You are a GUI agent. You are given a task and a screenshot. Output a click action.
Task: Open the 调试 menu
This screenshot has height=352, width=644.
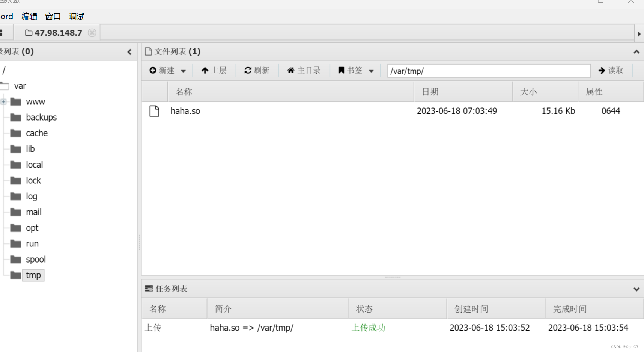(76, 16)
